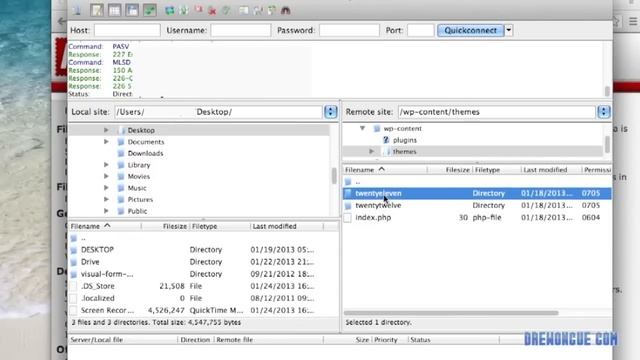
Task: Disconnect from the current server
Action: (212, 11)
